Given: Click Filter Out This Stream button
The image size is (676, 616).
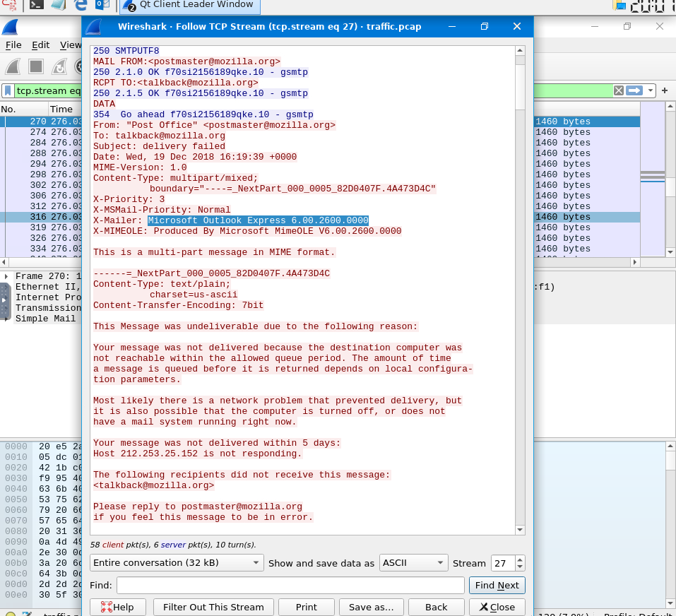Looking at the screenshot, I should (x=213, y=607).
